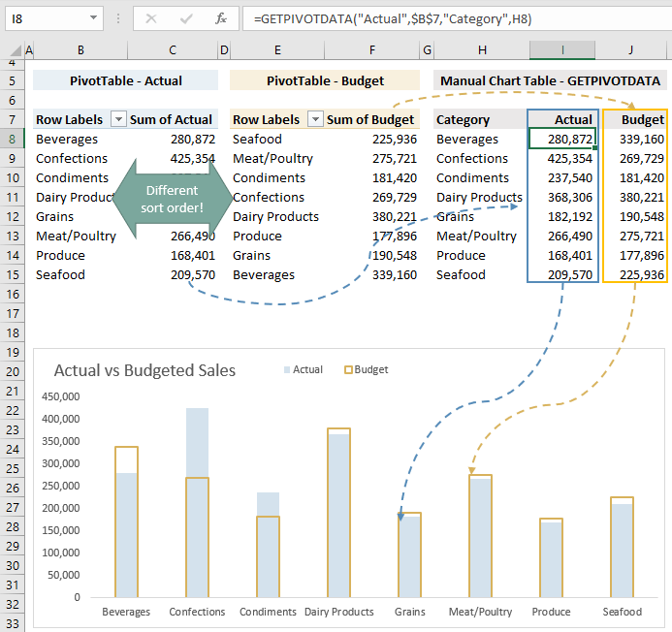Click the Select All corner triangle

(x=16, y=50)
